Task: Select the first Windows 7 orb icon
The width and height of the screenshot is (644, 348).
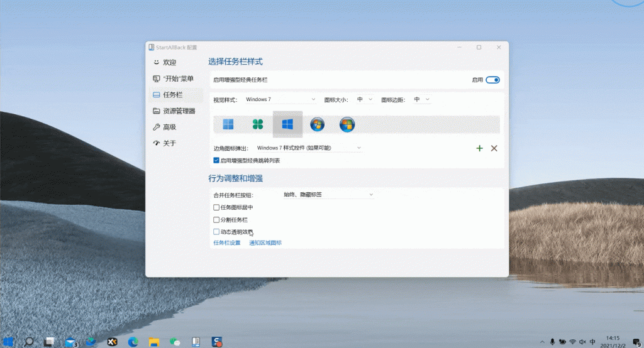Action: click(317, 124)
